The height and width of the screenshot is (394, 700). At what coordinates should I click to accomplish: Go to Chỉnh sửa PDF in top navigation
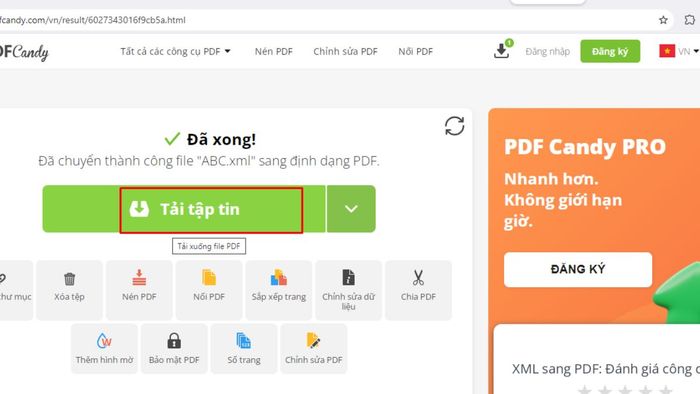point(346,51)
